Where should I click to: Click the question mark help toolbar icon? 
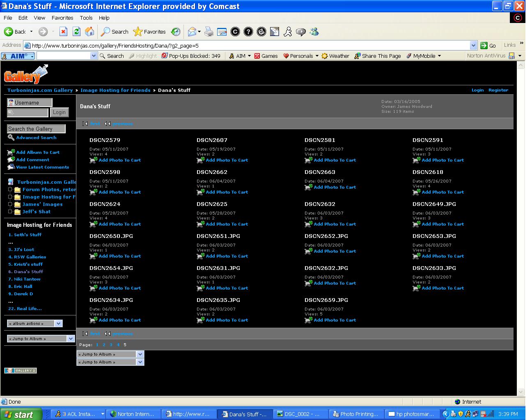coord(248,32)
